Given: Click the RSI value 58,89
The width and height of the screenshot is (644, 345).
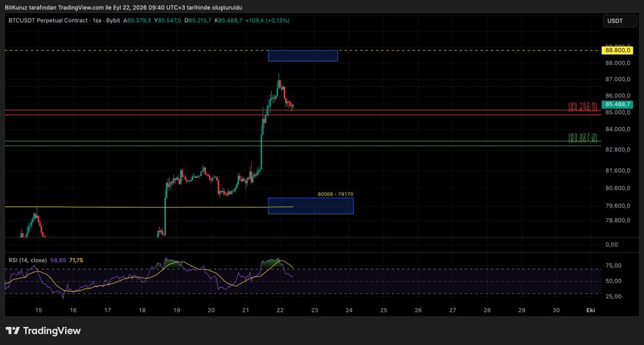Looking at the screenshot, I should [x=58, y=260].
